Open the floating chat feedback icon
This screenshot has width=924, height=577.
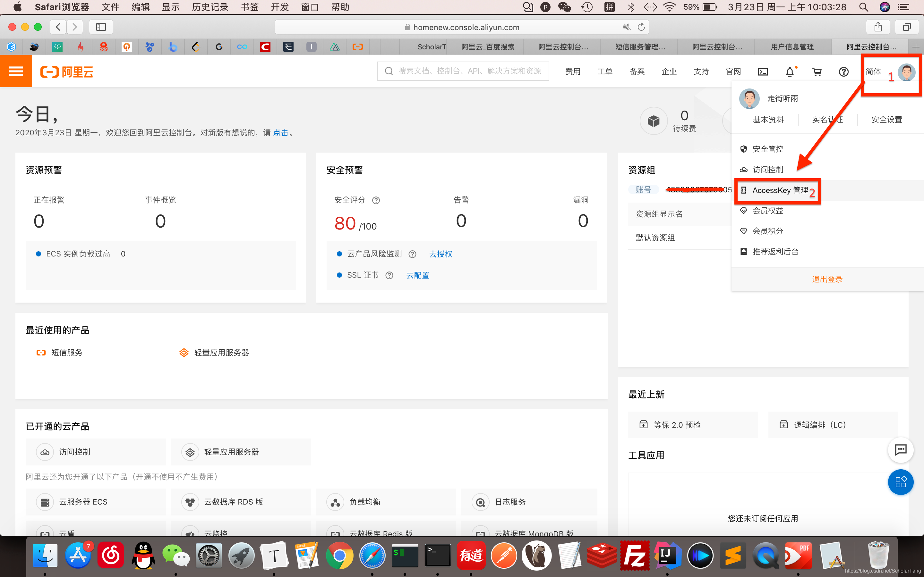pos(900,449)
